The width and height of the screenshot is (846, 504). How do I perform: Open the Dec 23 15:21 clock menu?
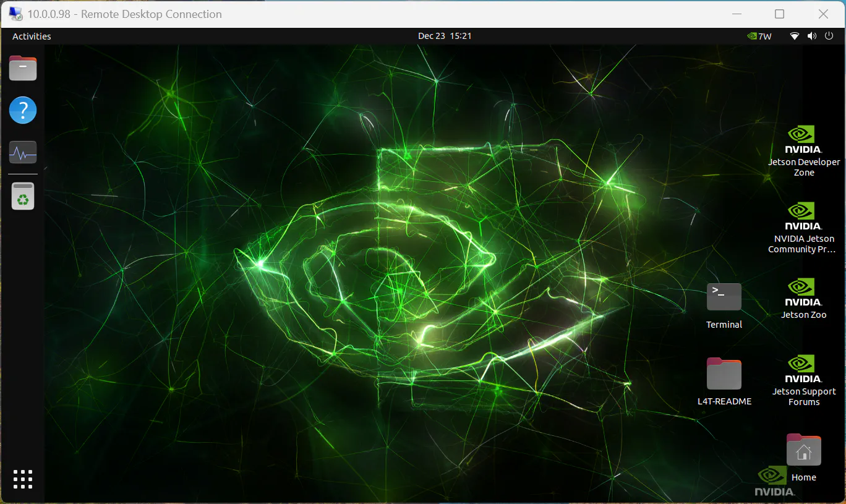[445, 36]
